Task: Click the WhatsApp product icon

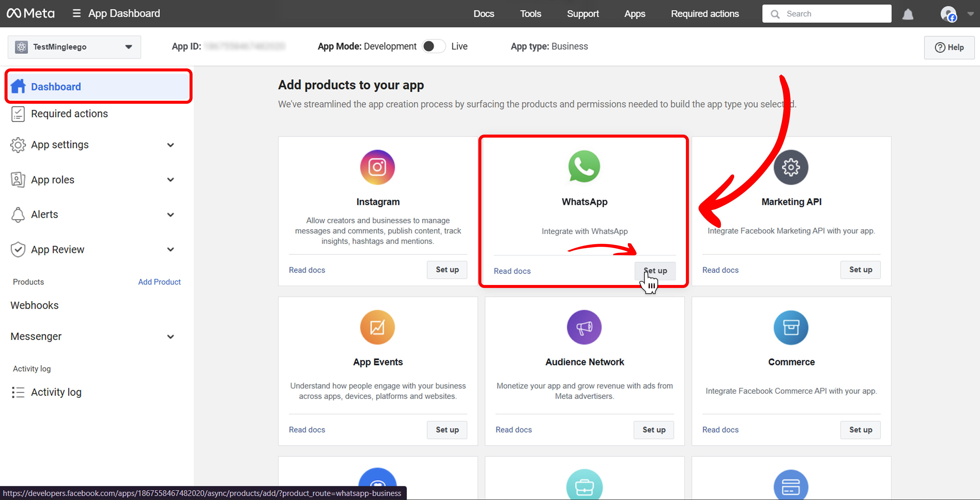Action: 584,166
